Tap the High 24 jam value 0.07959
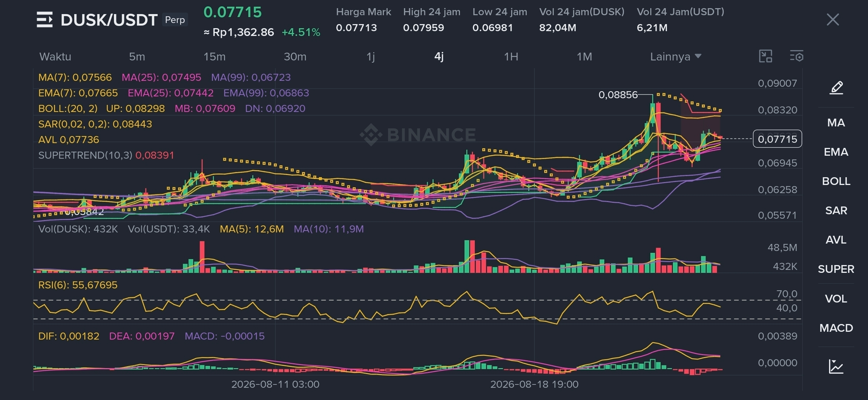The height and width of the screenshot is (400, 868). pos(424,28)
